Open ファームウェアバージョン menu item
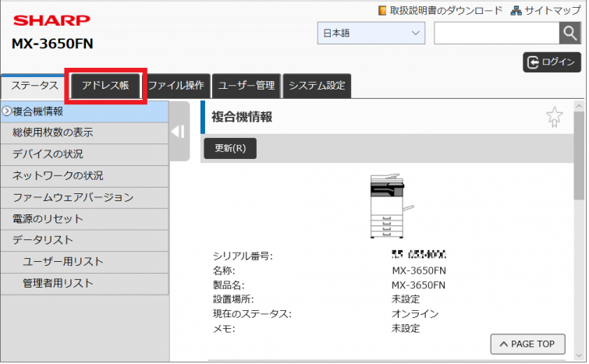Image resolution: width=589 pixels, height=364 pixels. [84, 198]
